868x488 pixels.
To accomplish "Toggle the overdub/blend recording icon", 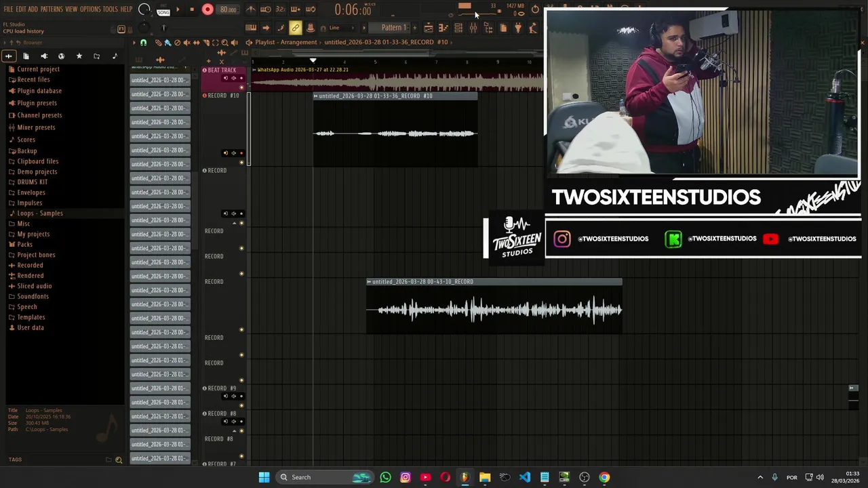I will tap(296, 9).
